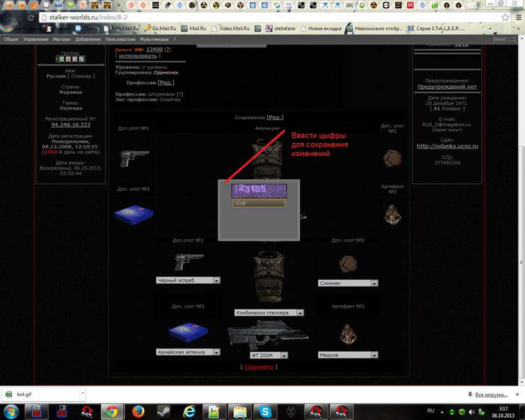Viewport: 525px width, 420px height.
Task: Open the Добавление admin menu
Action: (88, 39)
